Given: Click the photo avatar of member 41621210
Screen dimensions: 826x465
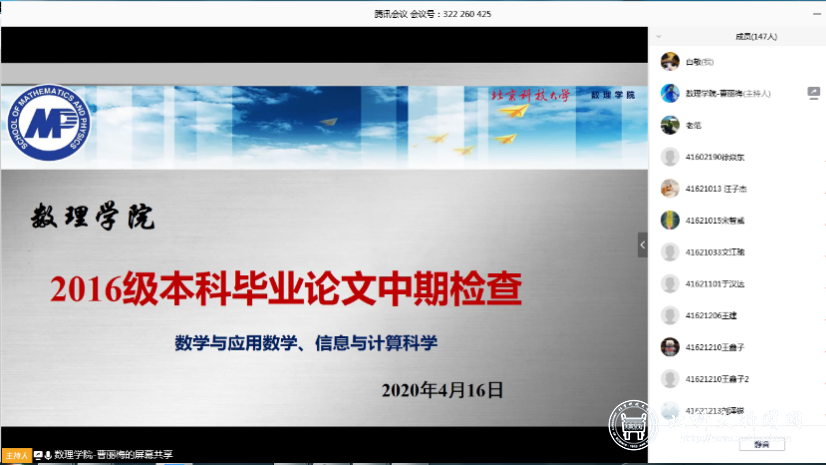Looking at the screenshot, I should (670, 347).
